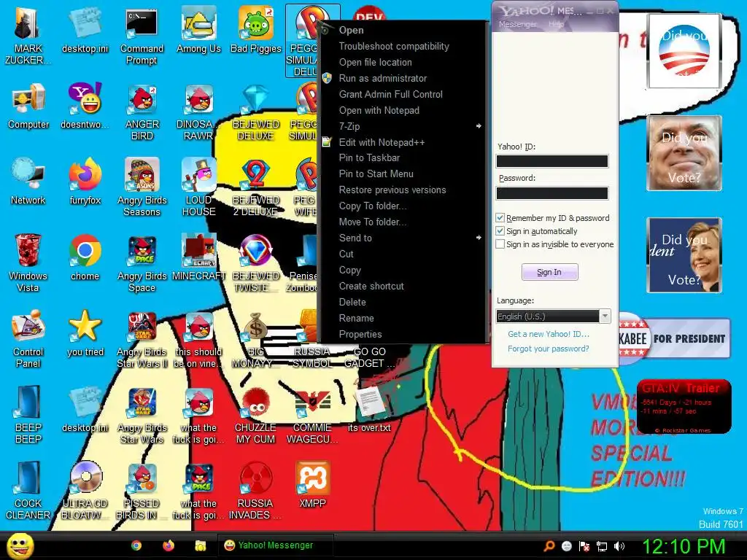Select the you tried star icon

coord(85,334)
